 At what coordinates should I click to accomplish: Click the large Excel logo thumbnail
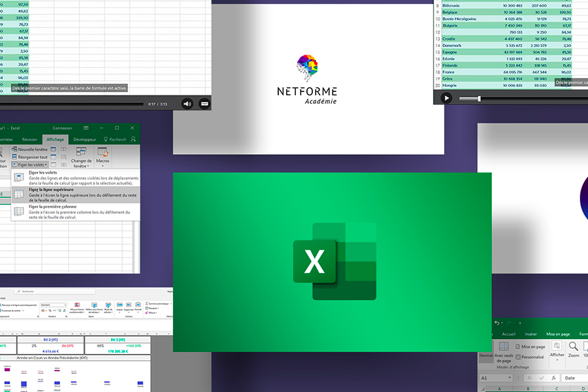click(333, 262)
